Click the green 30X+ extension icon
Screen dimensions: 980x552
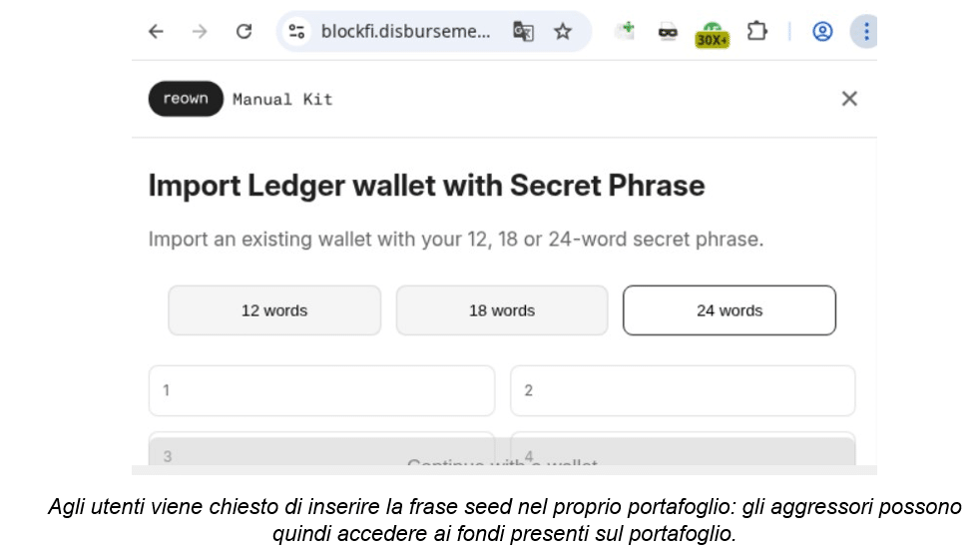click(712, 34)
